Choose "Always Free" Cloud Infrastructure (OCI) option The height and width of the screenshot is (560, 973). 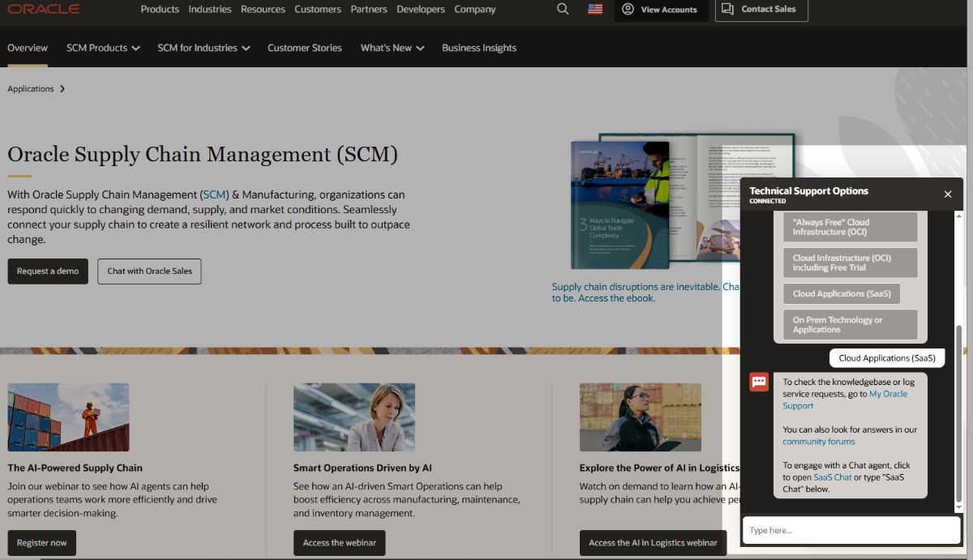850,227
